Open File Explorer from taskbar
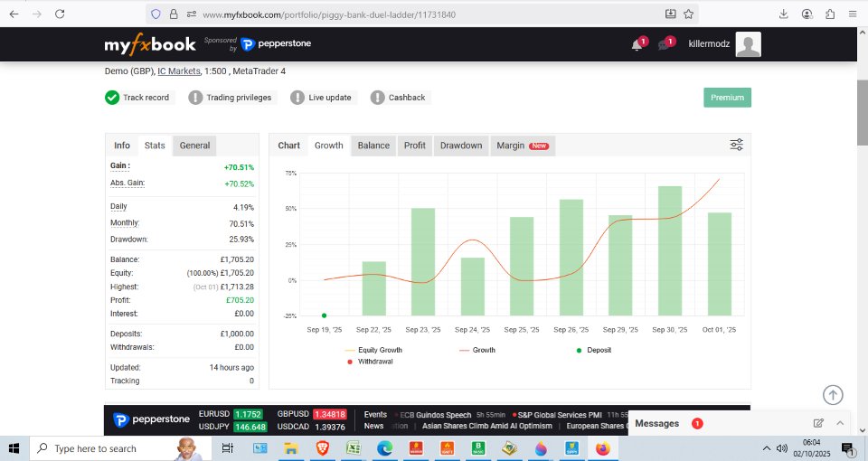 [x=290, y=448]
